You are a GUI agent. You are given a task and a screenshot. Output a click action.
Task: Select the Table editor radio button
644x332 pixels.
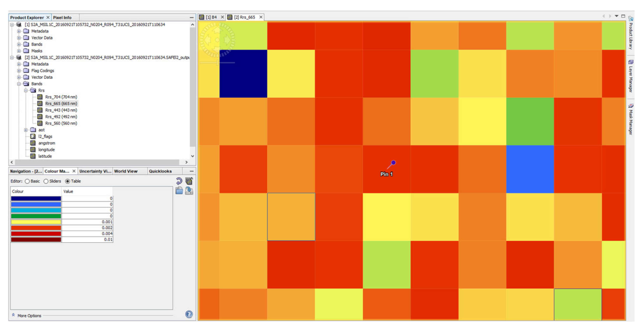(x=67, y=181)
